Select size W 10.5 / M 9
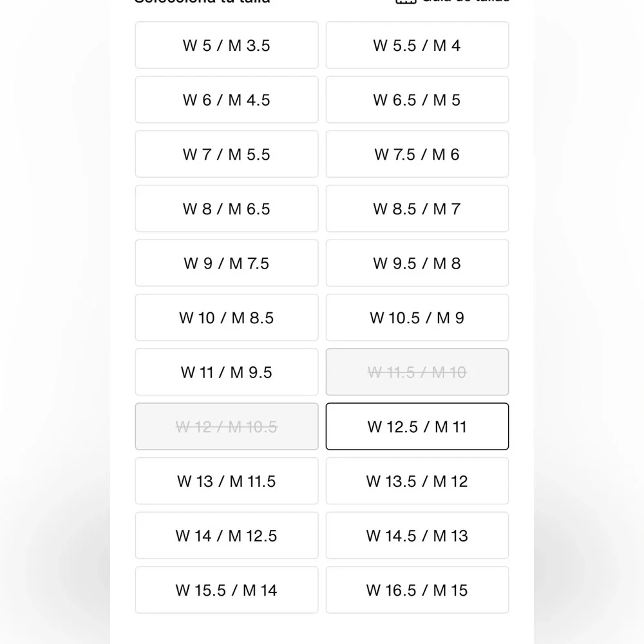Screen dimensions: 644x644 (417, 317)
